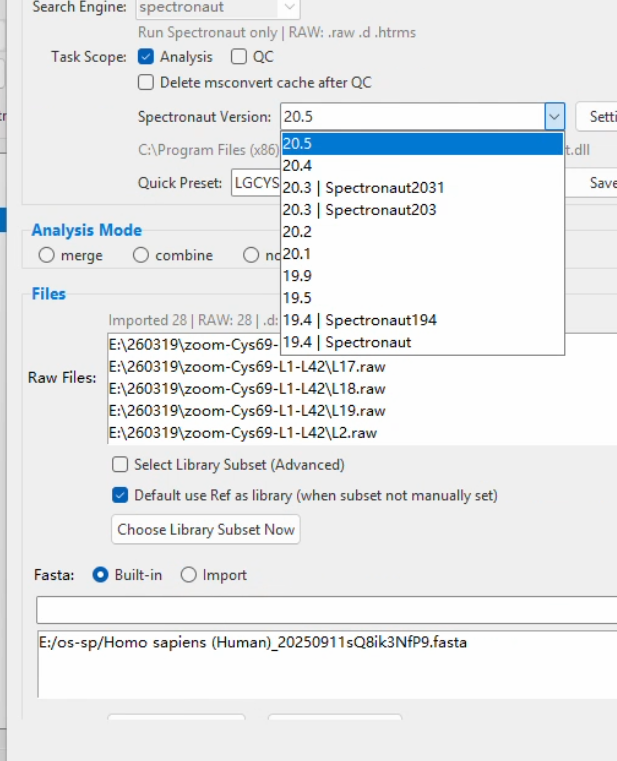Click the Spectronaut Version text box

(413, 116)
